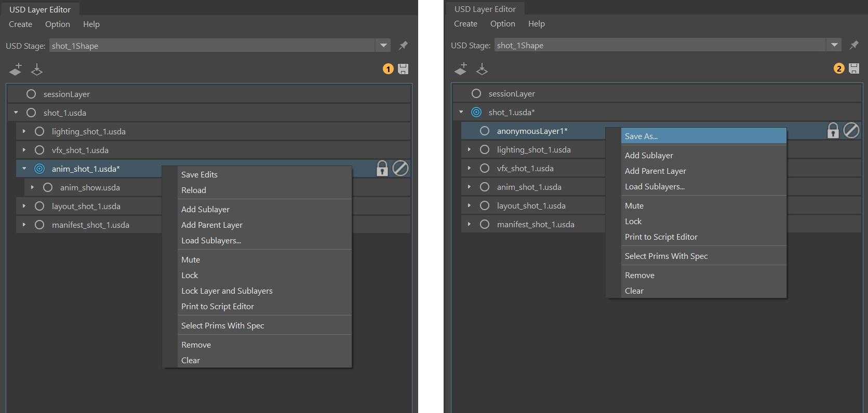868x413 pixels.
Task: Open Option menu in left editor
Action: pyautogui.click(x=58, y=24)
